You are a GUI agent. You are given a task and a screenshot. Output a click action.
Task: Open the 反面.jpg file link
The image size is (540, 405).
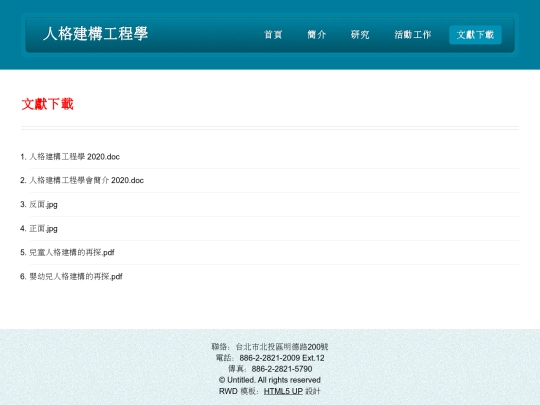[43, 204]
